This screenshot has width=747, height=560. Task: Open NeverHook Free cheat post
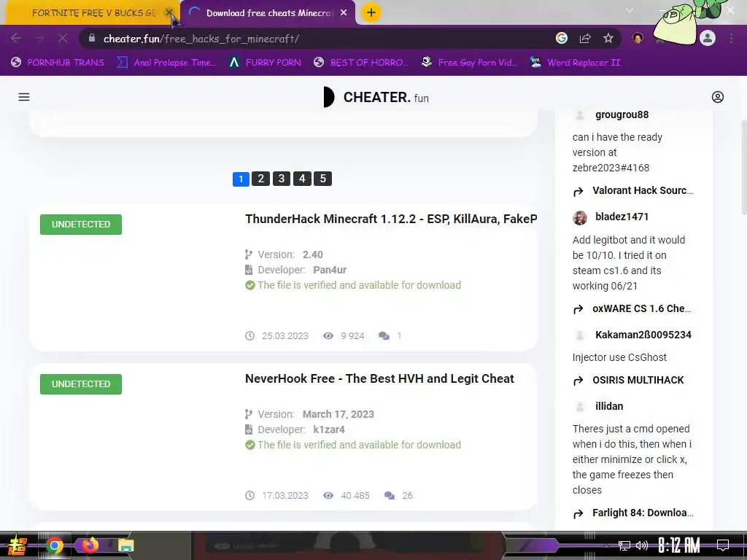(x=379, y=378)
